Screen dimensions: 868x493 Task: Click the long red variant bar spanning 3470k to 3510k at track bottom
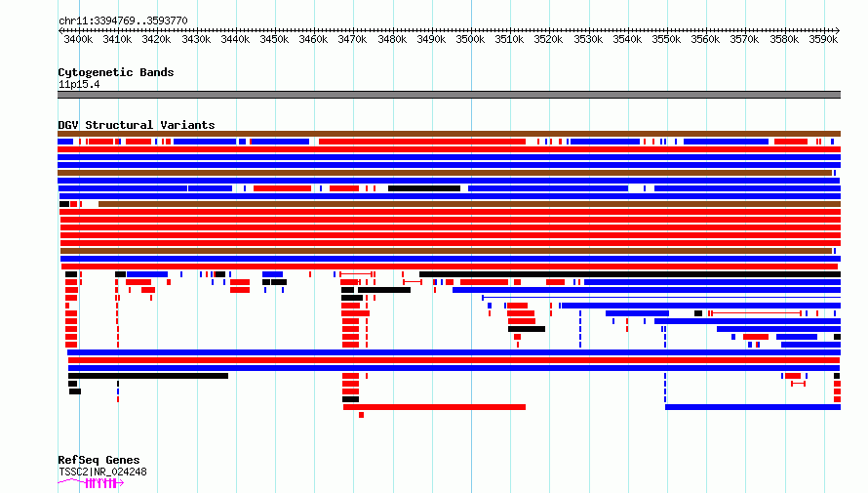[434, 407]
